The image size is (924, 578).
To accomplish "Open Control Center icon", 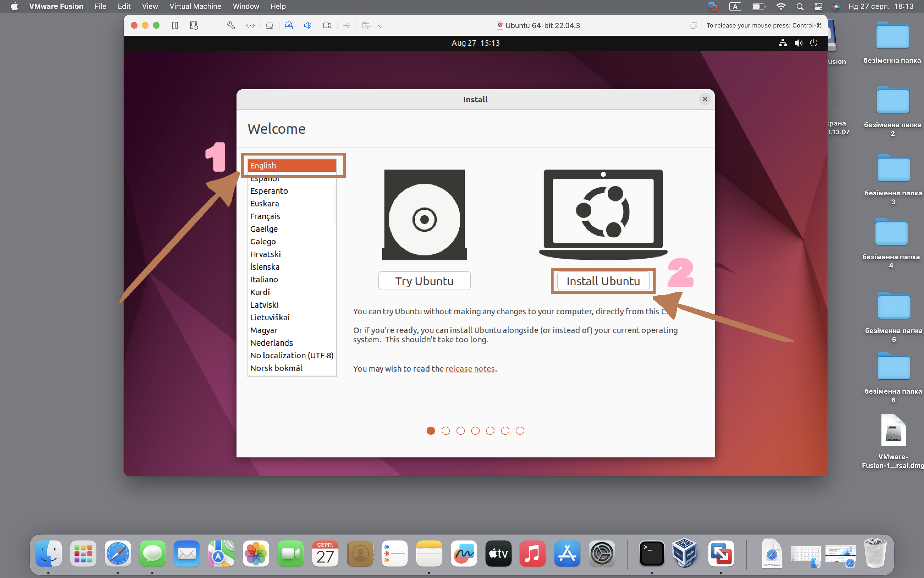I will pos(818,6).
